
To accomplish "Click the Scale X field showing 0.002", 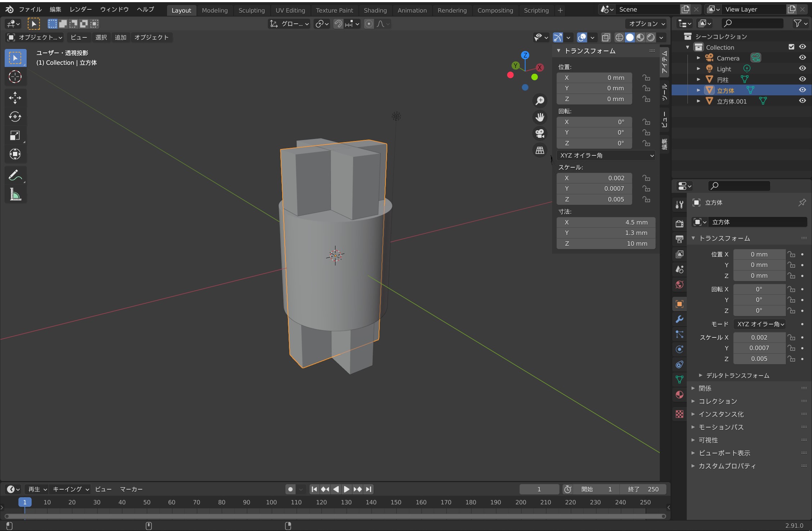I will (594, 178).
